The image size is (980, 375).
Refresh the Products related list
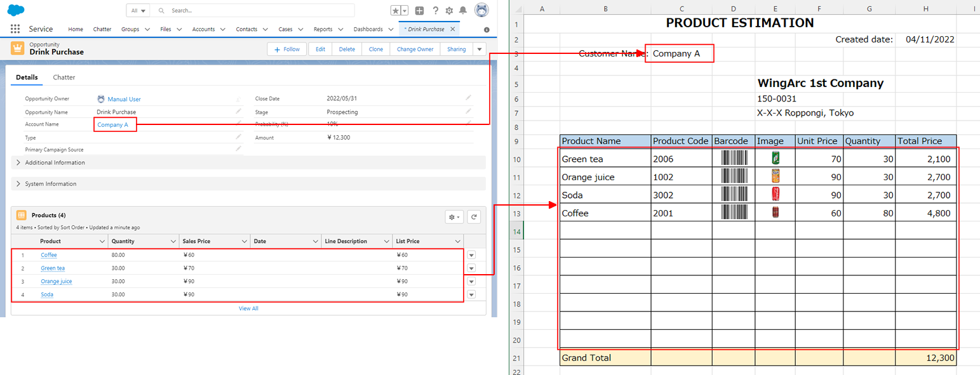click(474, 217)
